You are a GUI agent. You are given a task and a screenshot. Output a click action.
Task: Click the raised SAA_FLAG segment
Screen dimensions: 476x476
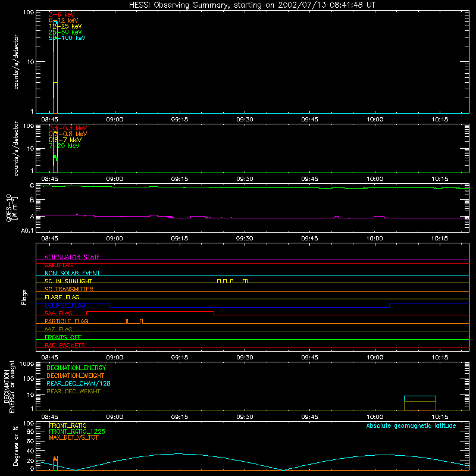click(151, 311)
